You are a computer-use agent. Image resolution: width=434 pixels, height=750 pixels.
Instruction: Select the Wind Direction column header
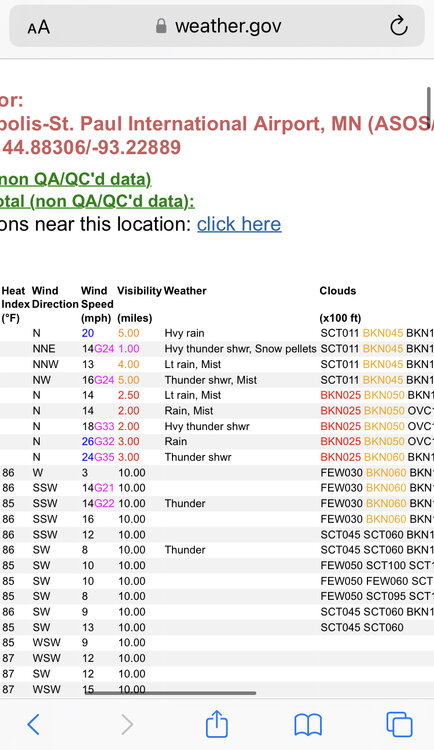pyautogui.click(x=55, y=297)
